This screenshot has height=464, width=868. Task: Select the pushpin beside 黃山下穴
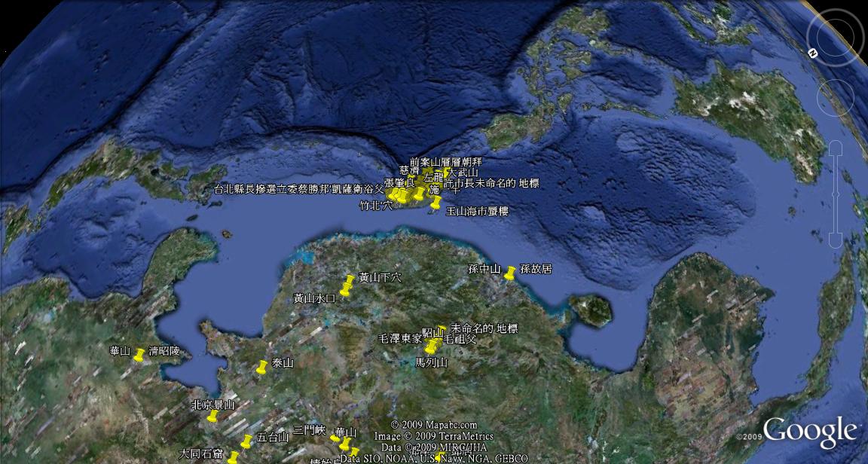[350, 280]
